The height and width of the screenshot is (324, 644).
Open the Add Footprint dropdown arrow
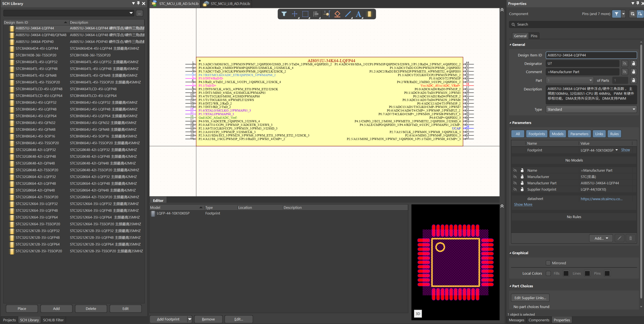[189, 319]
